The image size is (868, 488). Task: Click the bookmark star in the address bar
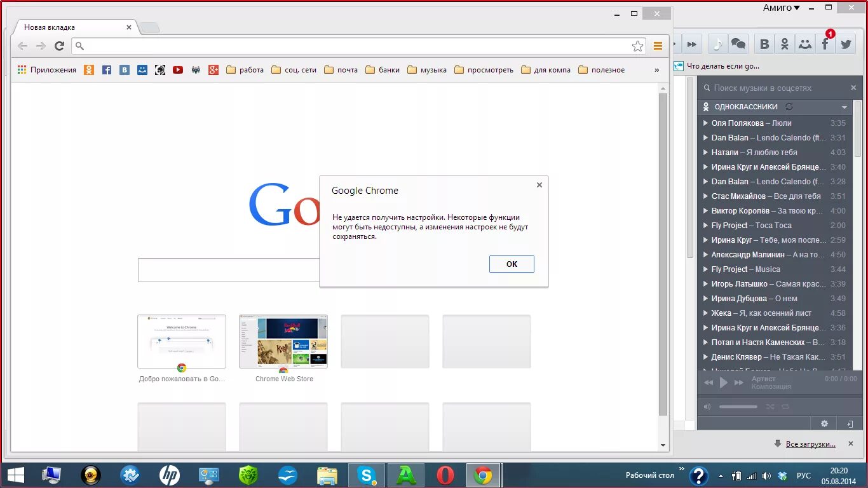click(637, 46)
